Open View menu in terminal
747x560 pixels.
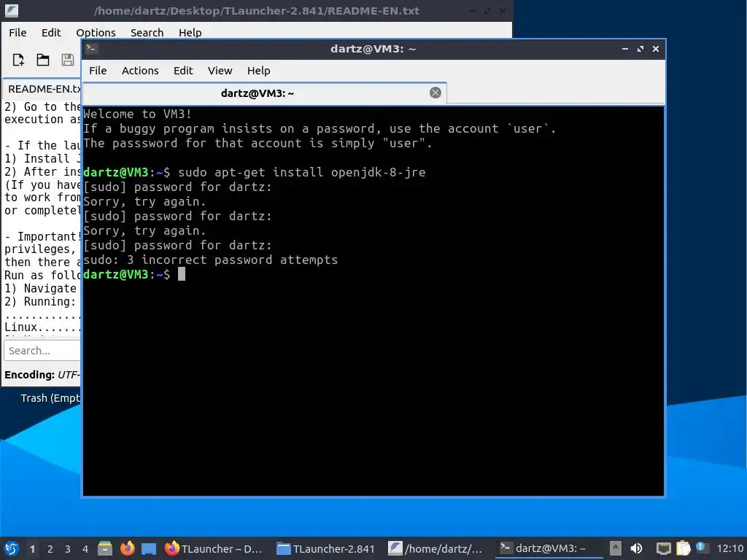pos(220,71)
